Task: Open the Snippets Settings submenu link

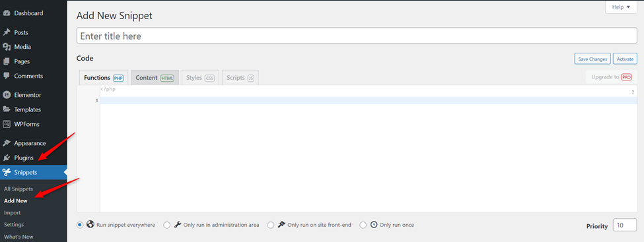Action: pos(14,225)
